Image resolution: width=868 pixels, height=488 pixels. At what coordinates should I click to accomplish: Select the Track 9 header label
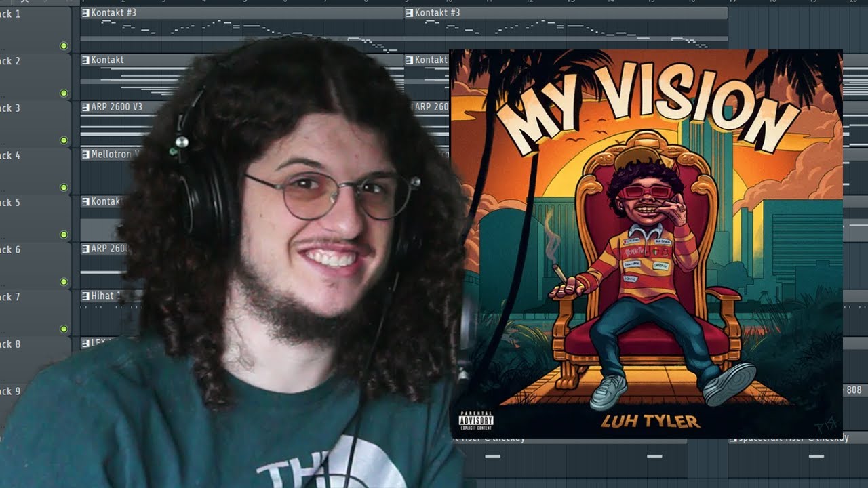pos(10,391)
